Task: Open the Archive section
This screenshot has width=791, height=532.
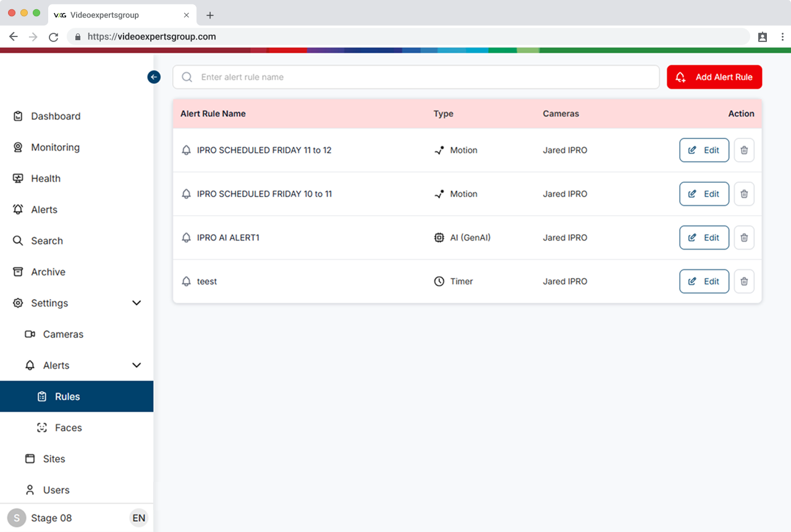Action: (48, 272)
